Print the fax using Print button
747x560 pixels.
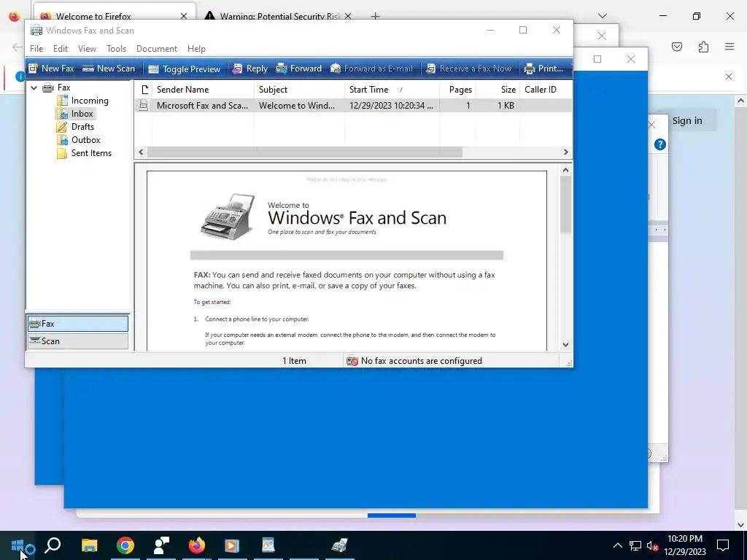(x=543, y=69)
